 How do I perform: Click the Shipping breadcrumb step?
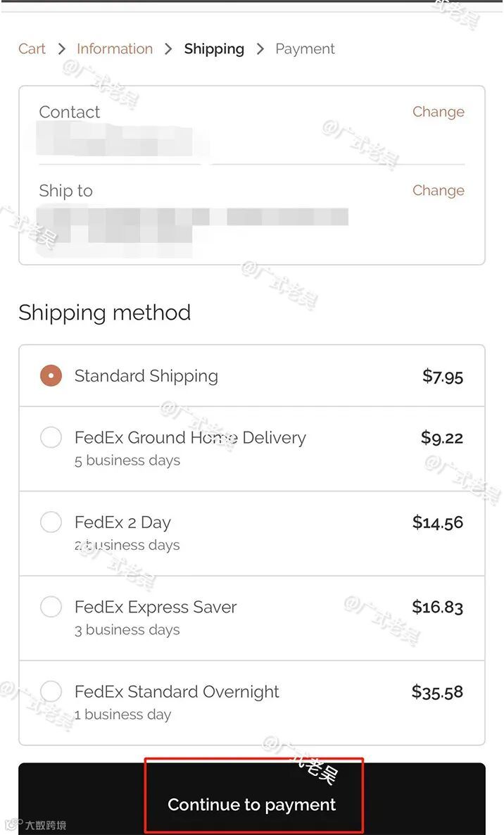214,49
